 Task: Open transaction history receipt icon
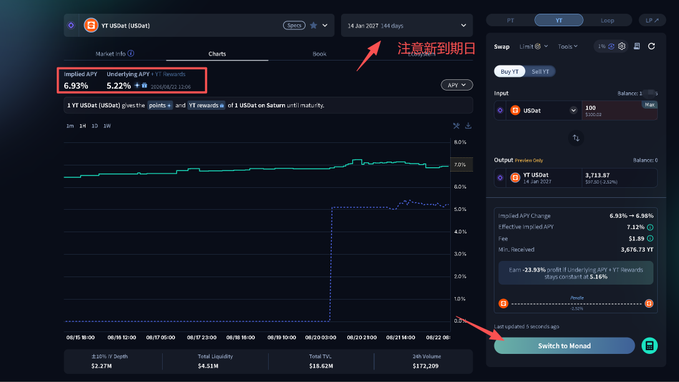637,46
